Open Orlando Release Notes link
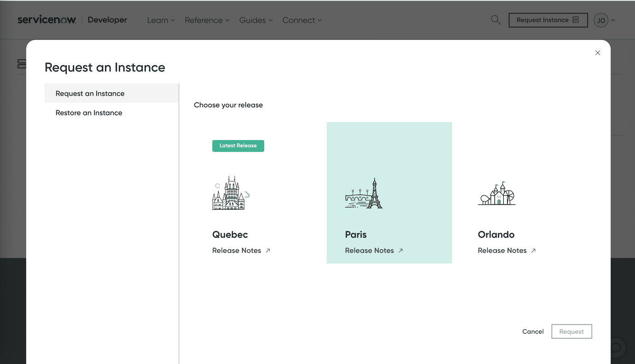635x364 pixels. click(506, 251)
